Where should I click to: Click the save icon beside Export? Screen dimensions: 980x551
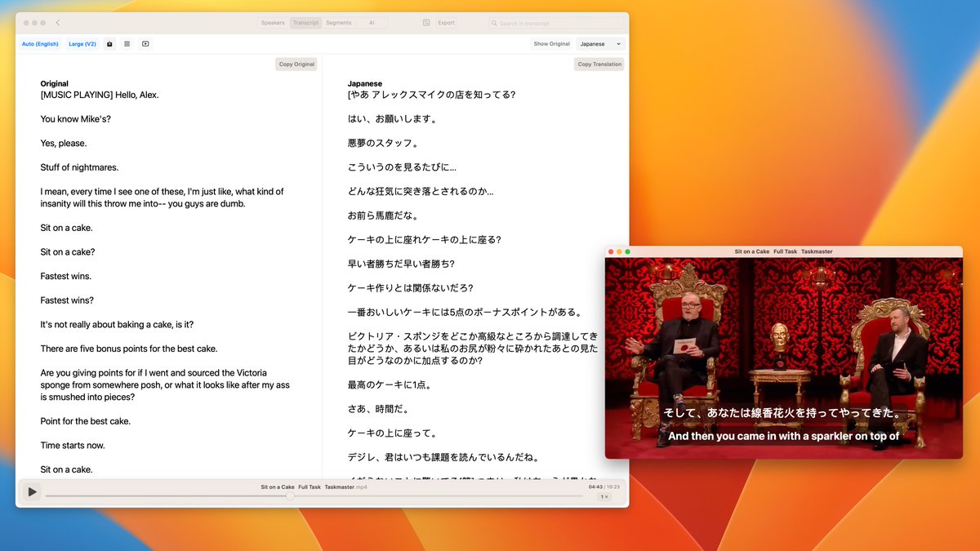tap(426, 23)
